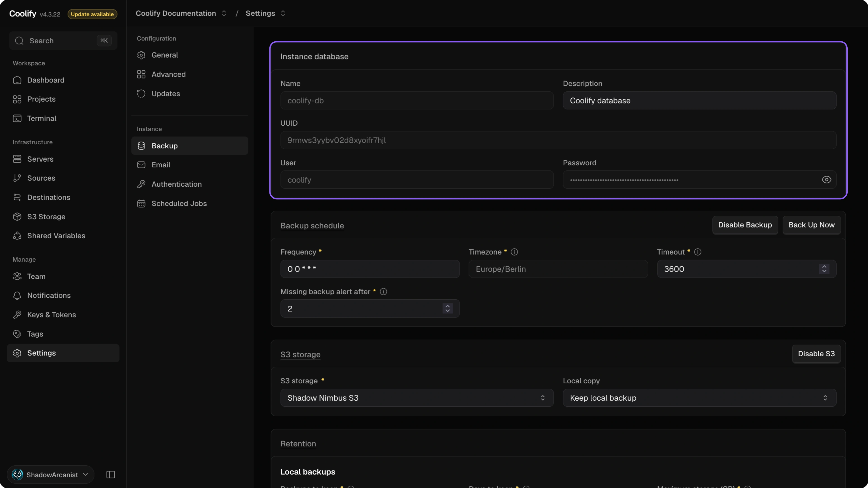Screen dimensions: 868x488
Task: Open Email instance settings
Action: 190,165
